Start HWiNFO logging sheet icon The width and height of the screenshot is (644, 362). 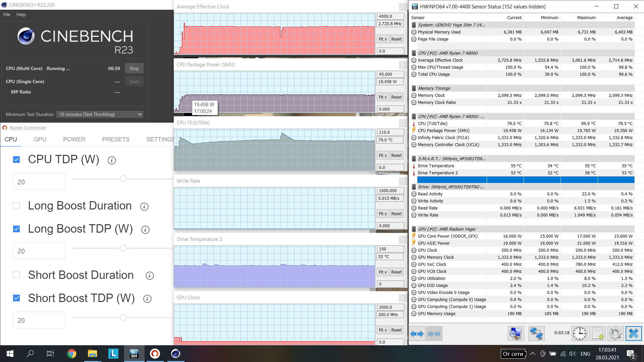coord(598,334)
